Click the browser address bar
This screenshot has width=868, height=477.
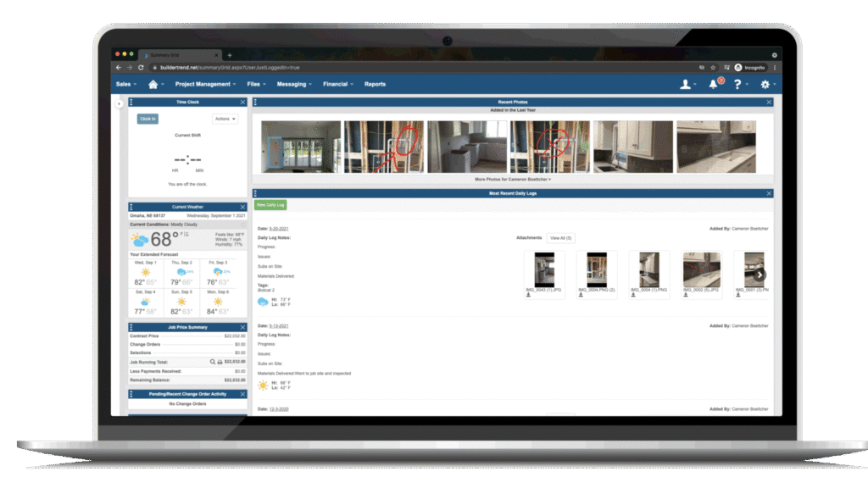420,68
